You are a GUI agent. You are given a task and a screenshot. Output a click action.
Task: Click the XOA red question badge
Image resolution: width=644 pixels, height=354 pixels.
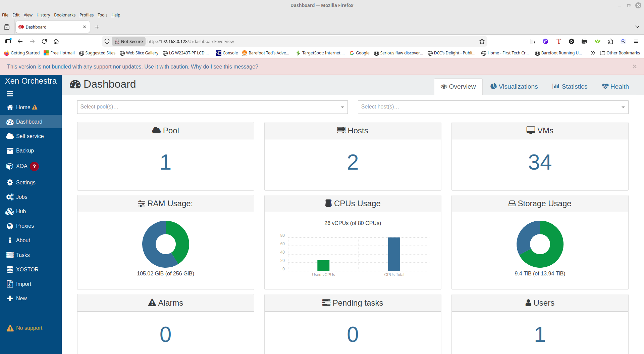[34, 166]
